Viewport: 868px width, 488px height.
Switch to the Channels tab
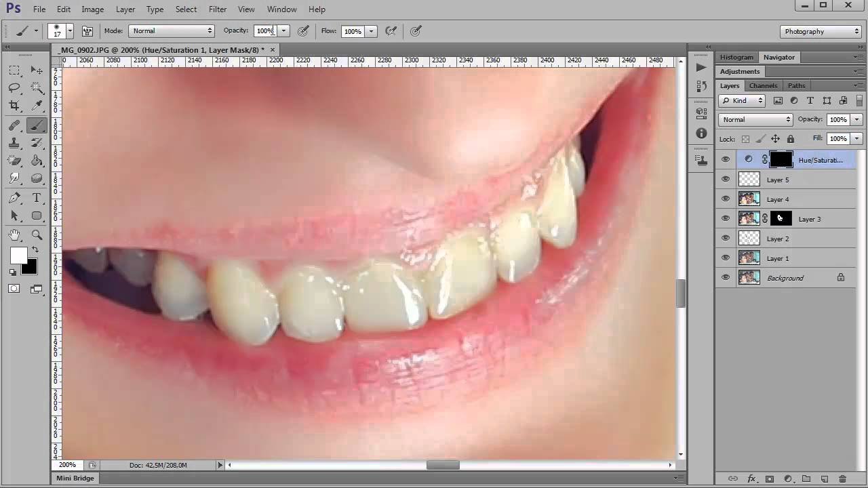(x=763, y=85)
